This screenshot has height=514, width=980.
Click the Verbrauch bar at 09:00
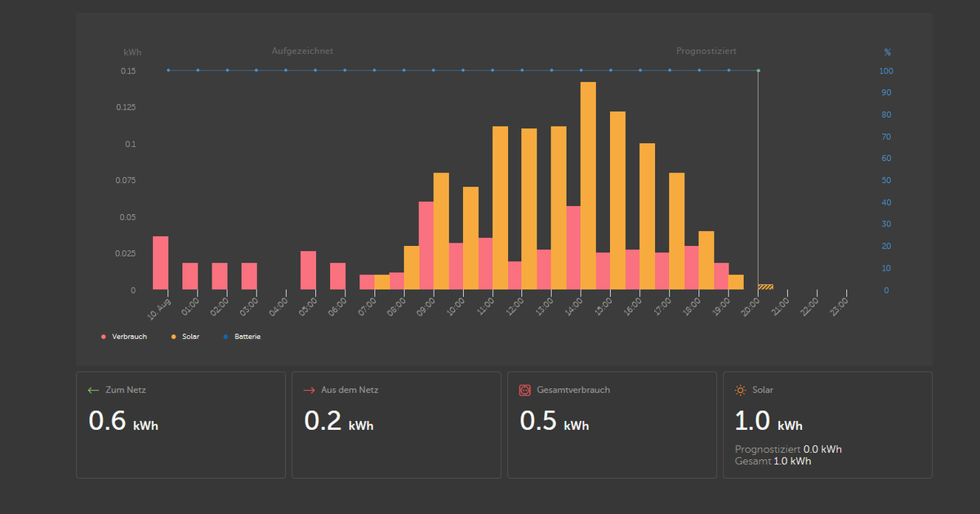(x=425, y=246)
